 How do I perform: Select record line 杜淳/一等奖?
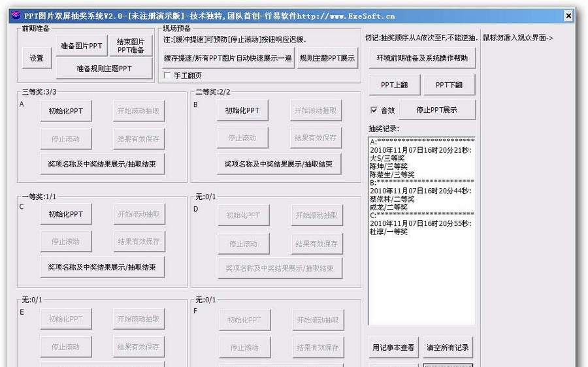point(389,232)
